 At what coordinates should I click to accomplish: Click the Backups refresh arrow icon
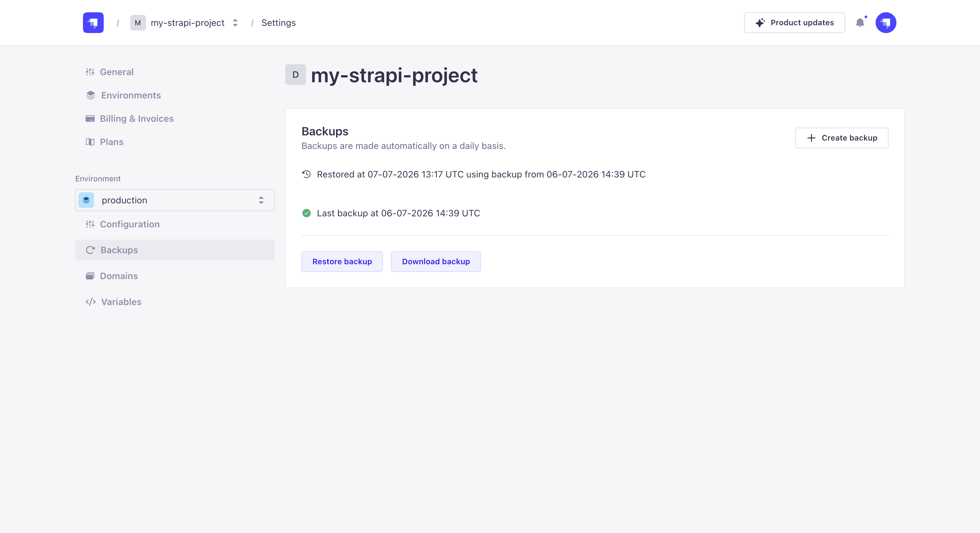90,250
